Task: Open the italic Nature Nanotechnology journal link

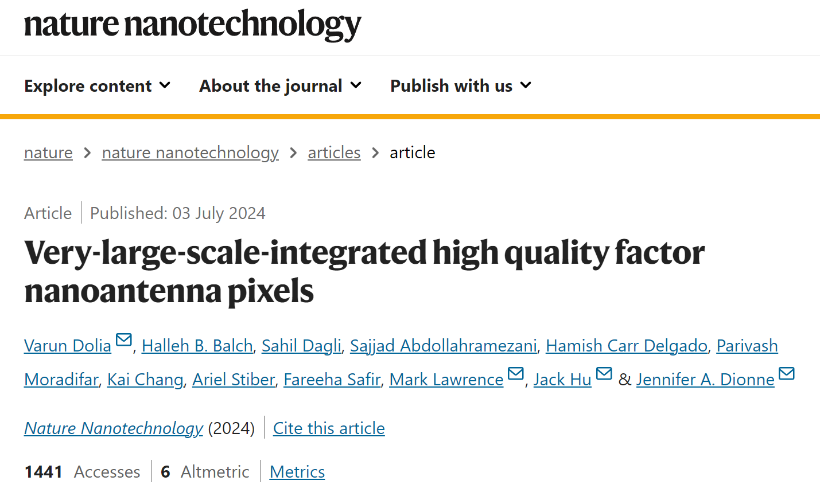Action: 114,428
